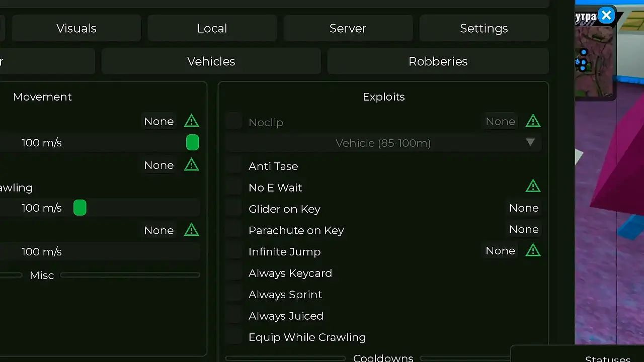Viewport: 644px width, 362px height.
Task: Toggle the Always Keycard checkbox
Action: click(234, 273)
